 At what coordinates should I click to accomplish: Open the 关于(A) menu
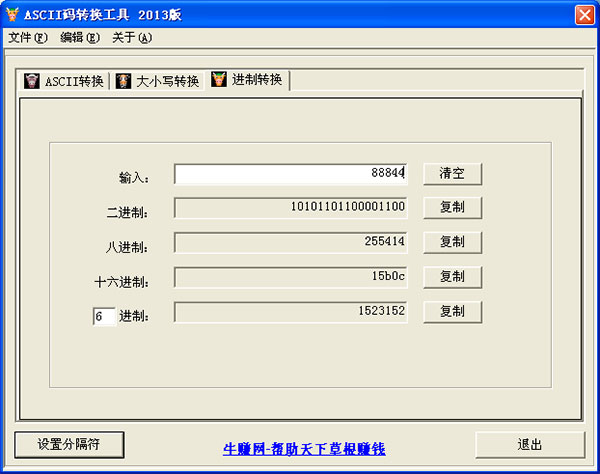coord(132,37)
